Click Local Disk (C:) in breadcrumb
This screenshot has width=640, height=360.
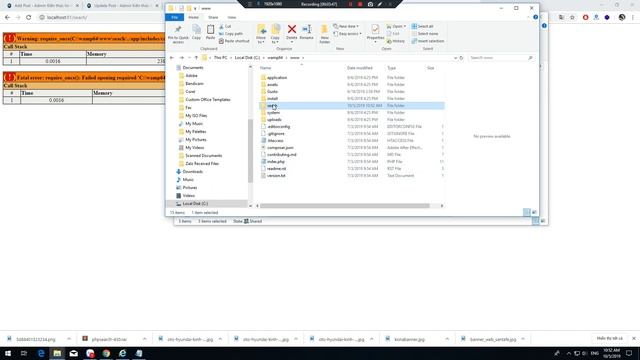click(x=247, y=58)
